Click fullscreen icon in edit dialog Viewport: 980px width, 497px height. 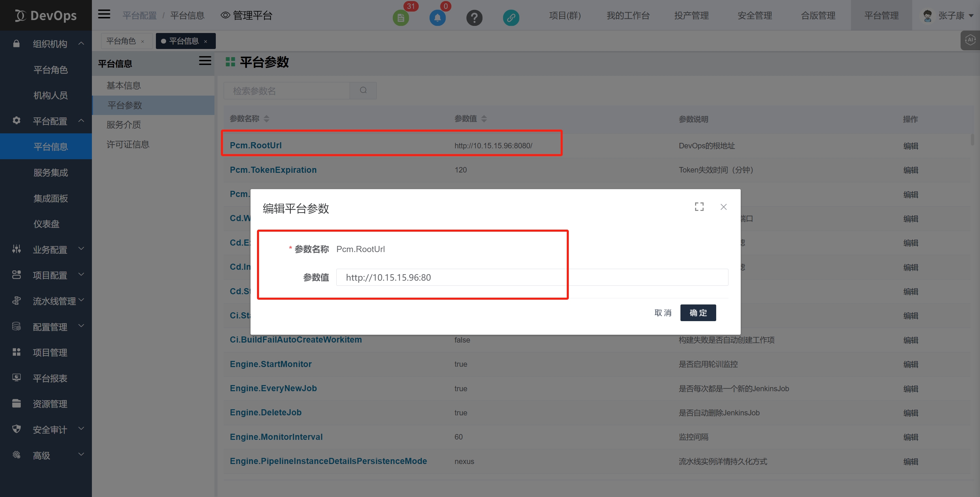tap(699, 206)
